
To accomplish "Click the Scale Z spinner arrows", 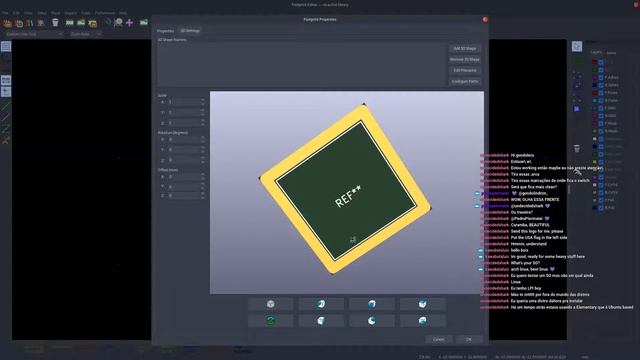I will [202, 123].
